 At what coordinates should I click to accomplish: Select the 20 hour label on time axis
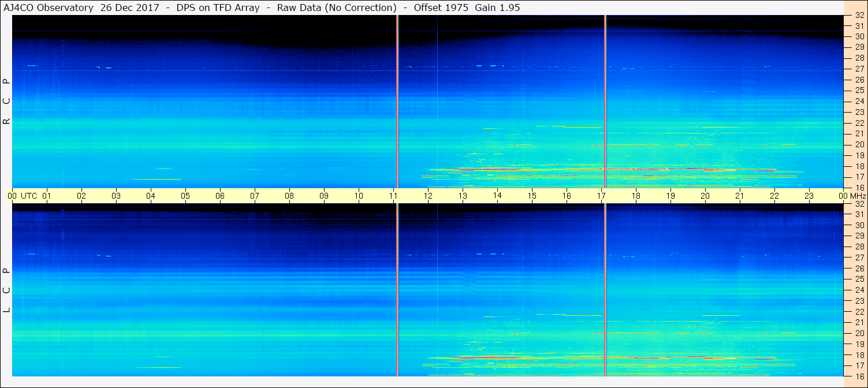[705, 196]
